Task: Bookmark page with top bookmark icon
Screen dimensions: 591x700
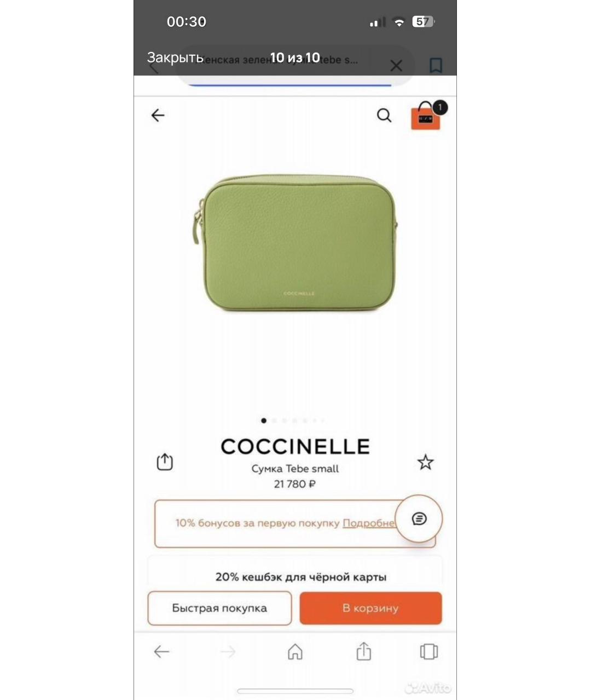Action: click(x=436, y=66)
